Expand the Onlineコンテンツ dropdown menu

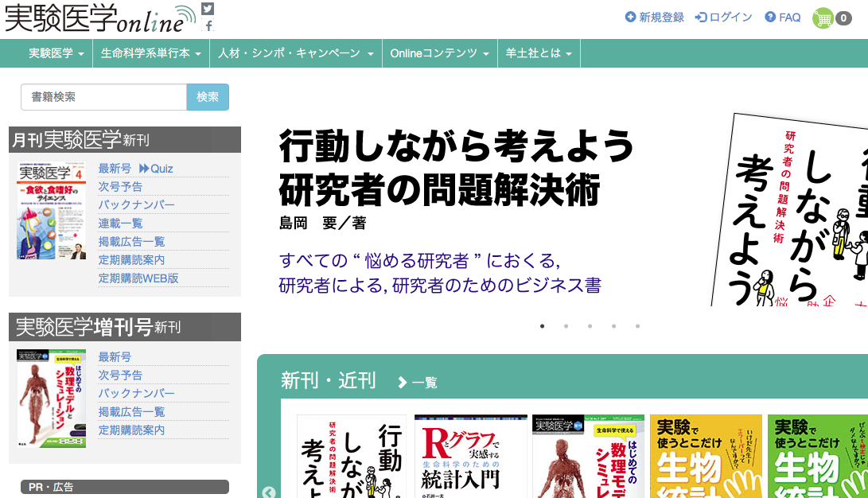click(x=439, y=53)
